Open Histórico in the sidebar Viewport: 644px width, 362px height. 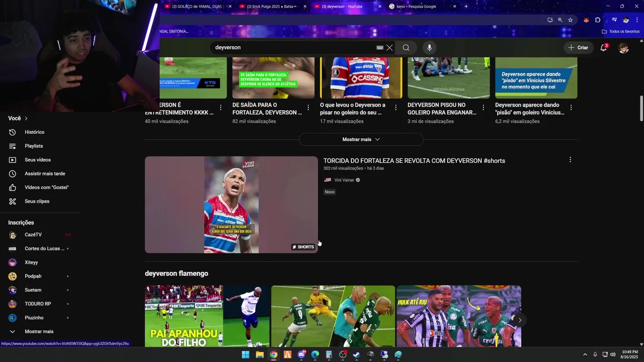34,132
